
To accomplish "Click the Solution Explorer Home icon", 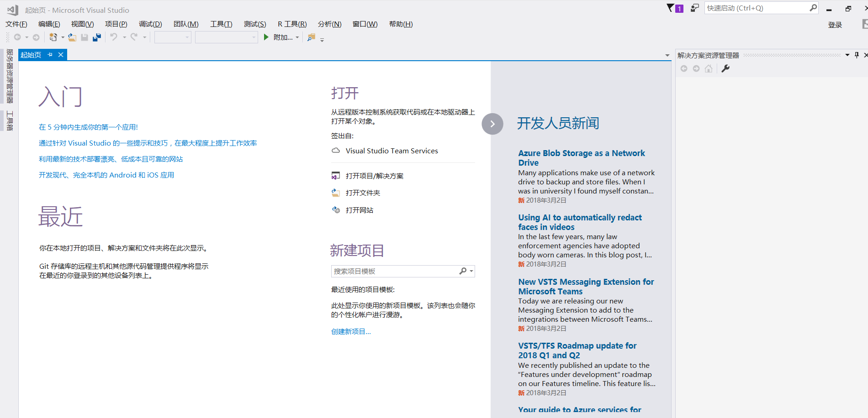I will click(709, 68).
